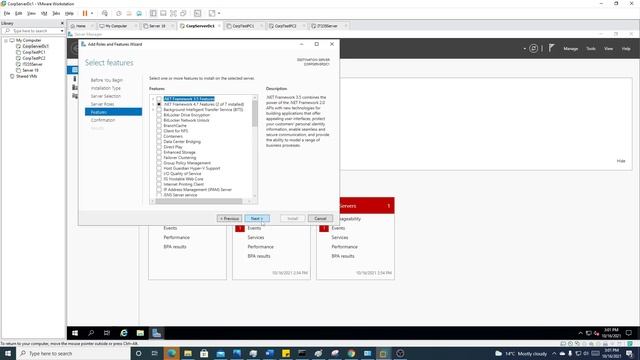Click features list scroll down arrow
This screenshot has width=640, height=360.
[255, 196]
